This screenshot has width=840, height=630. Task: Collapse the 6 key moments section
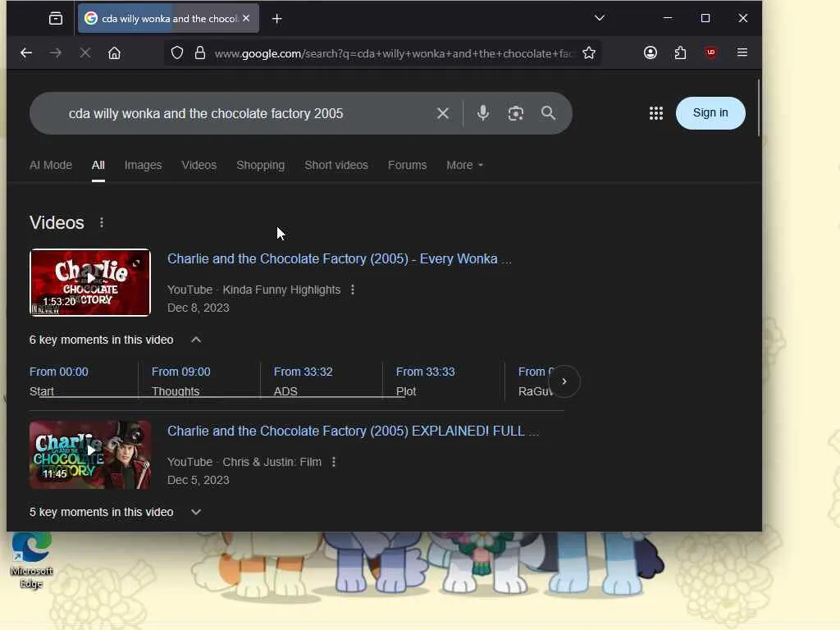[196, 340]
